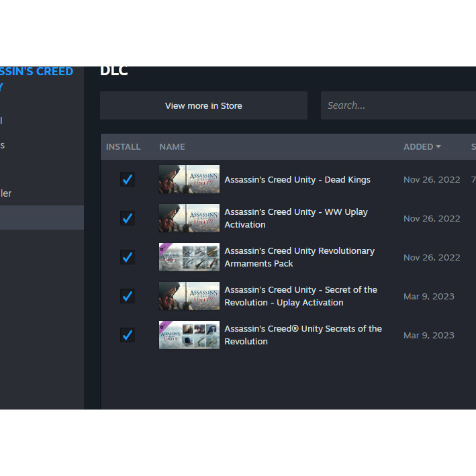Select the highlighted DLC tab in the sidebar
This screenshot has width=476, height=476.
tap(42, 218)
